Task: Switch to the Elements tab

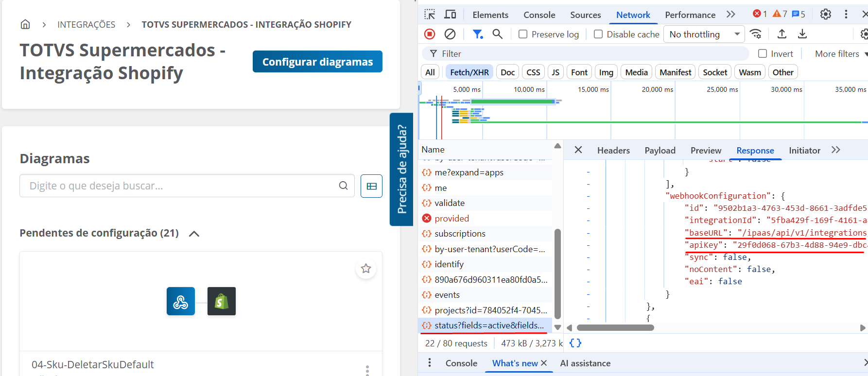Action: (490, 15)
